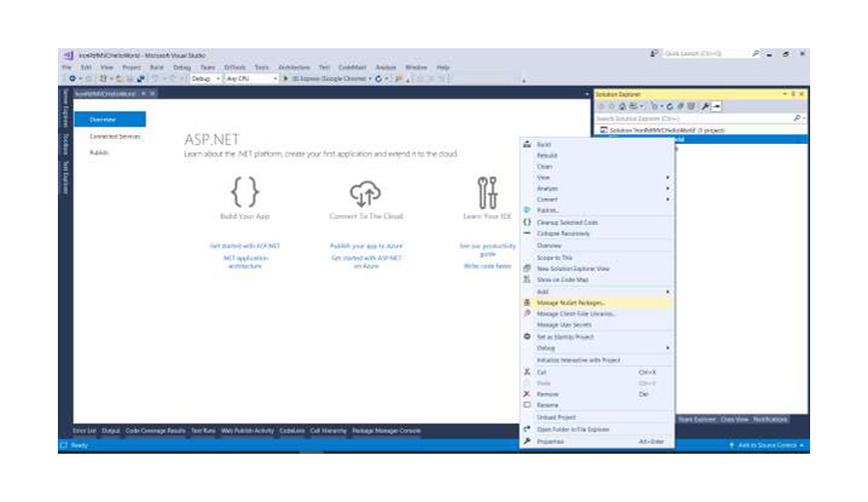Choose Scope to This menu entry
Image resolution: width=868 pixels, height=502 pixels.
pyautogui.click(x=597, y=258)
